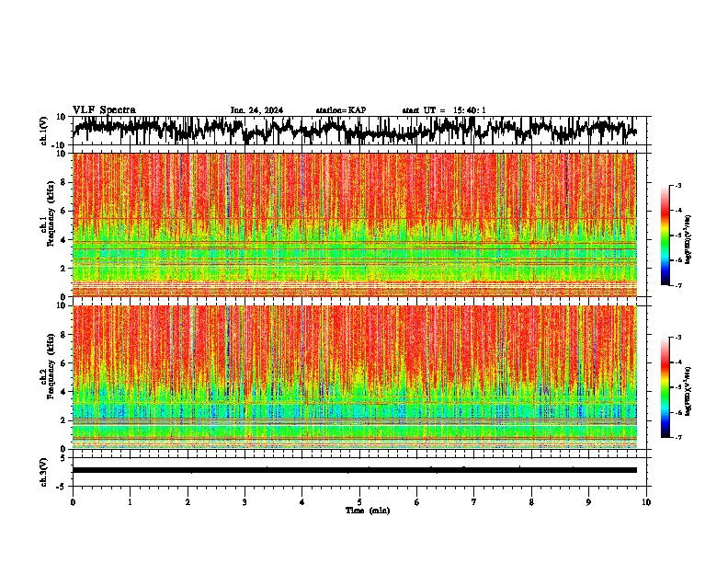728x563 pixels.
Task: Click the "VLF Spectra" plot title
Action: (104, 110)
